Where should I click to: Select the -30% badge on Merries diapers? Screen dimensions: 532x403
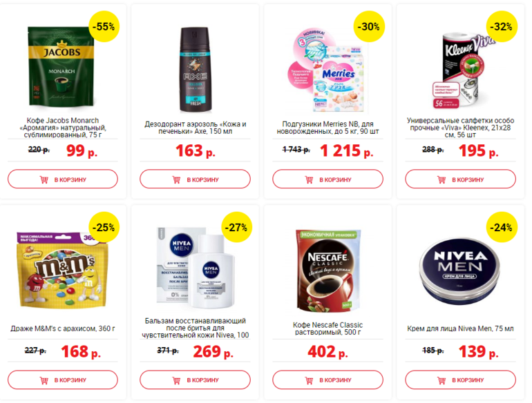coord(369,26)
